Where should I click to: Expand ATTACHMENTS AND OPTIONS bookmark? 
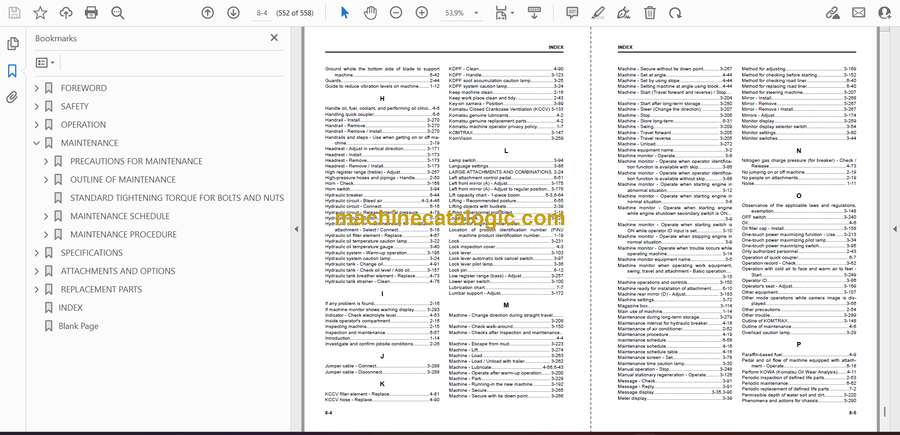click(37, 271)
